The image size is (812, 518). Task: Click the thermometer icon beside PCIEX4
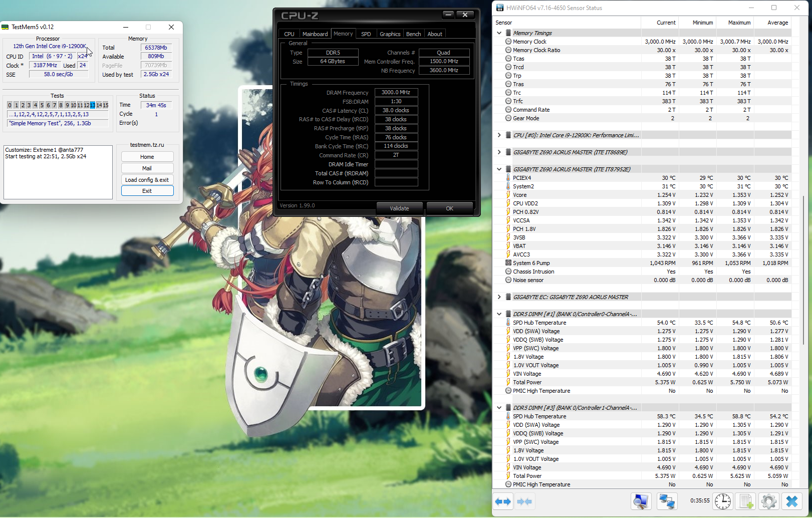click(508, 178)
